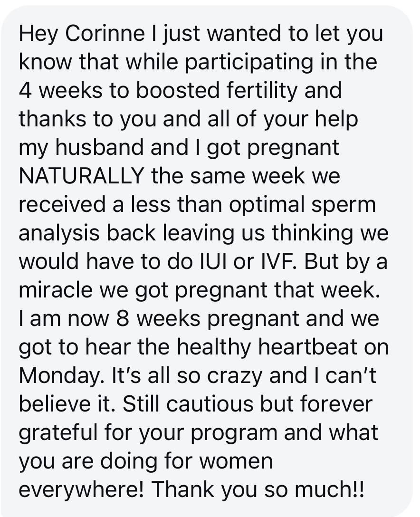Tap the word NATURALLY in capital letters
420x517 pixels.
point(81,176)
